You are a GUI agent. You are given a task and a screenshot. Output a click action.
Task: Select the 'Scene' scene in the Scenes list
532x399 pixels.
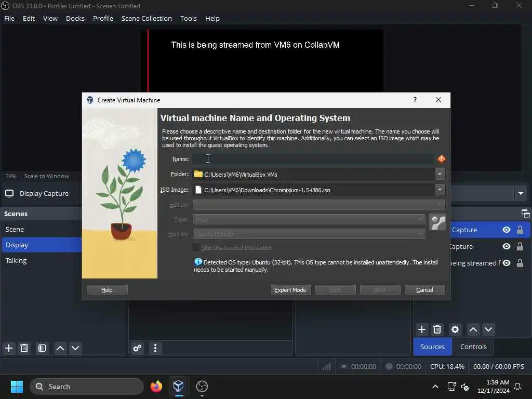[x=42, y=229]
